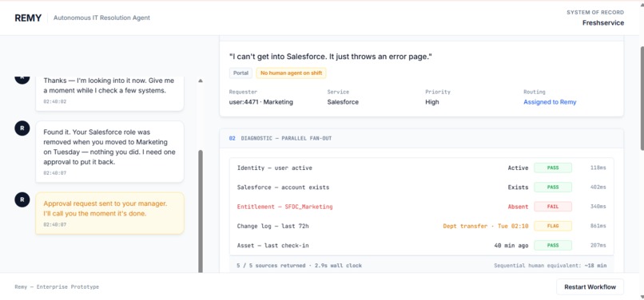Screen dimensions: 644x300
Task: Click the Portal tag badge
Action: coord(241,73)
